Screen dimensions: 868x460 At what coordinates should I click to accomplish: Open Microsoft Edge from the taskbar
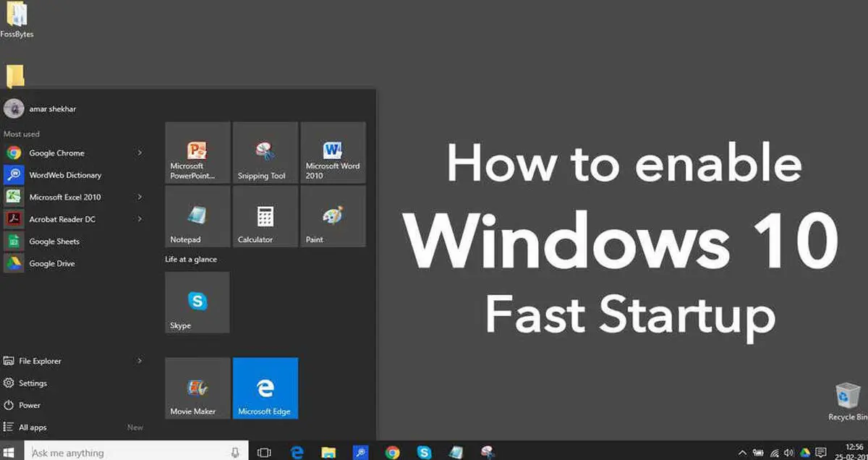tap(297, 452)
